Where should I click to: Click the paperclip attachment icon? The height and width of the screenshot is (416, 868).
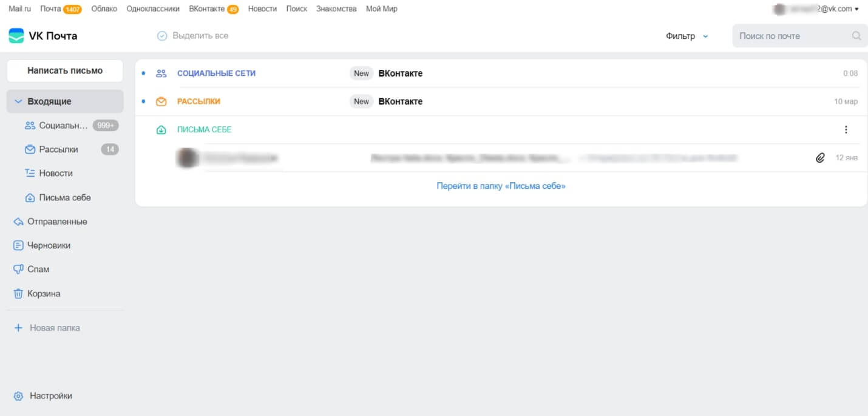coord(820,158)
